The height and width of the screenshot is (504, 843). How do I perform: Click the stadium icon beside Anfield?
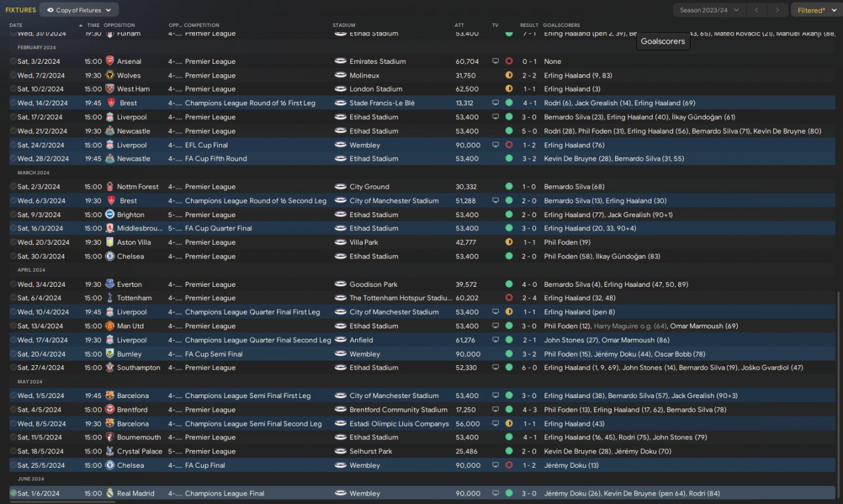pyautogui.click(x=340, y=340)
